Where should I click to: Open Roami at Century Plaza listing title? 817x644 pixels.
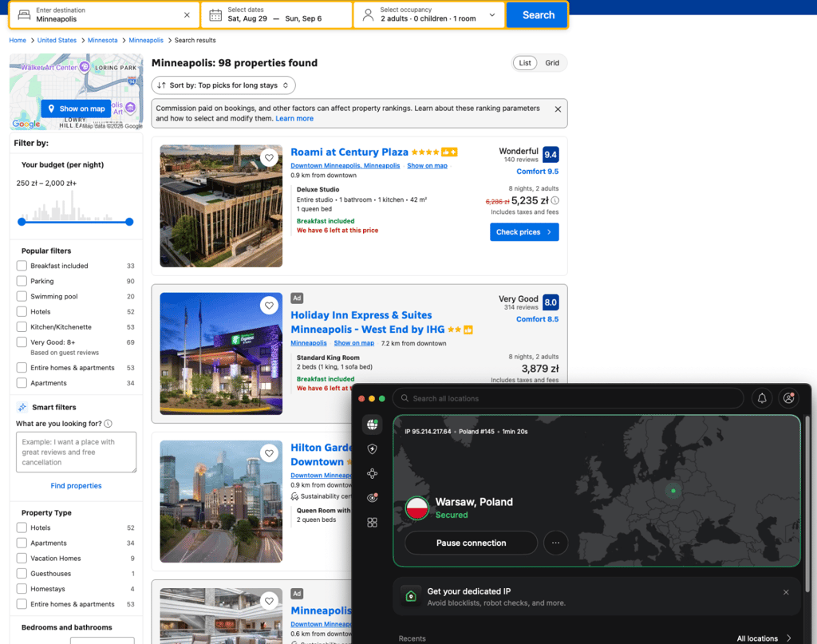coord(349,152)
